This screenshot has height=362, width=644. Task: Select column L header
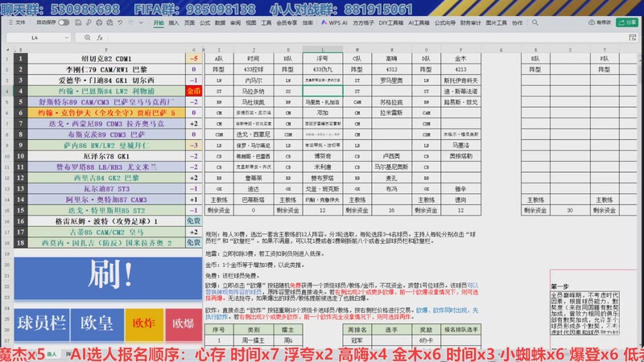pos(323,50)
